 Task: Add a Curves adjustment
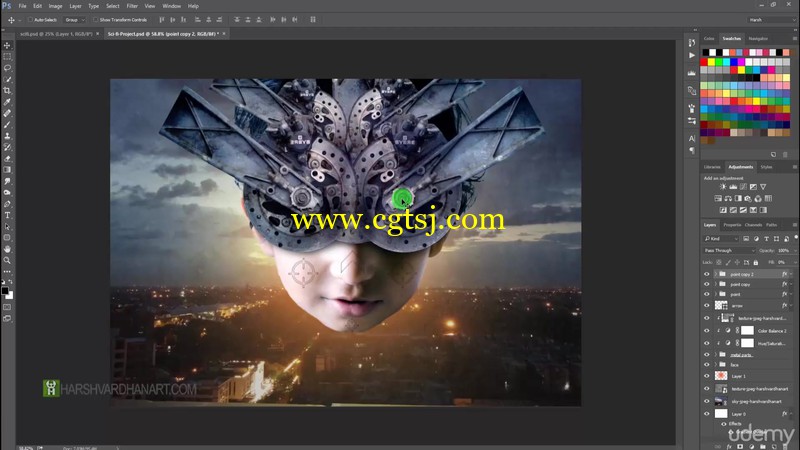(743, 187)
